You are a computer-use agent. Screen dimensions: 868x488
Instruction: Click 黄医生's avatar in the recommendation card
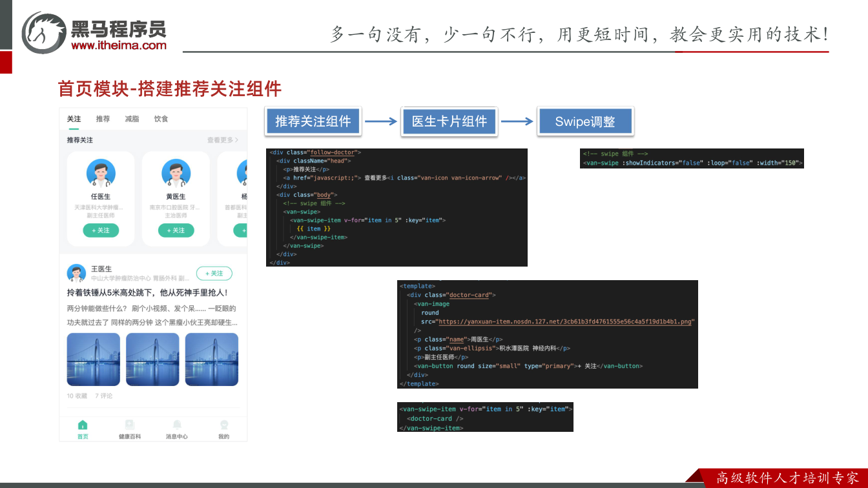176,173
